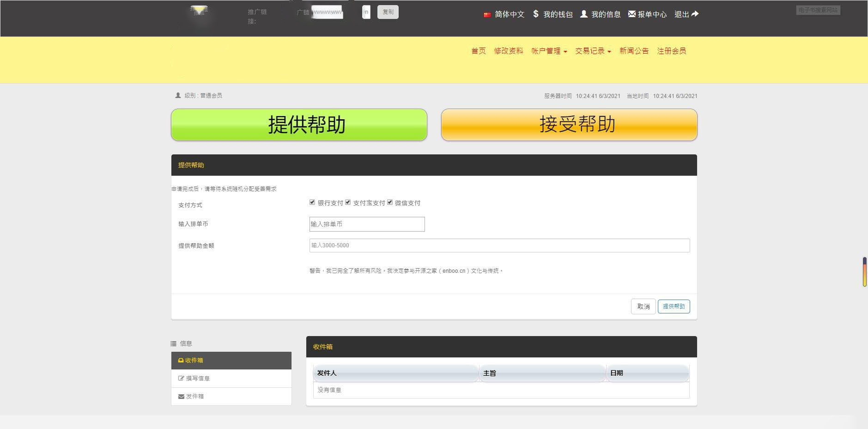Uncheck the 银行支付 checkbox

coord(312,202)
